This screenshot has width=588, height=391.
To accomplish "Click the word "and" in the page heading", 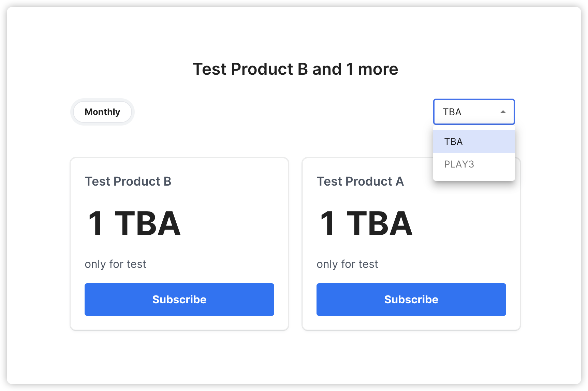I will (327, 69).
